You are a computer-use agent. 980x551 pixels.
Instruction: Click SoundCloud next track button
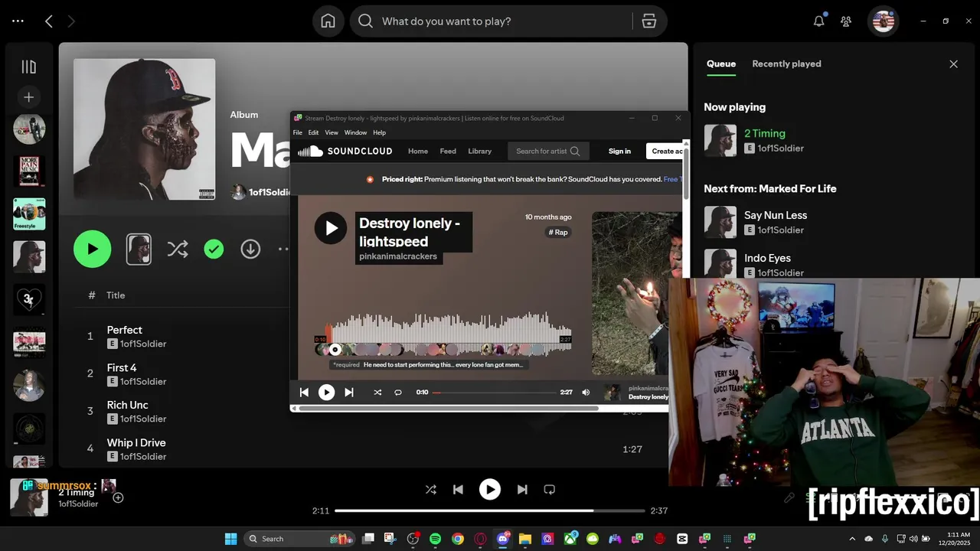pyautogui.click(x=348, y=393)
